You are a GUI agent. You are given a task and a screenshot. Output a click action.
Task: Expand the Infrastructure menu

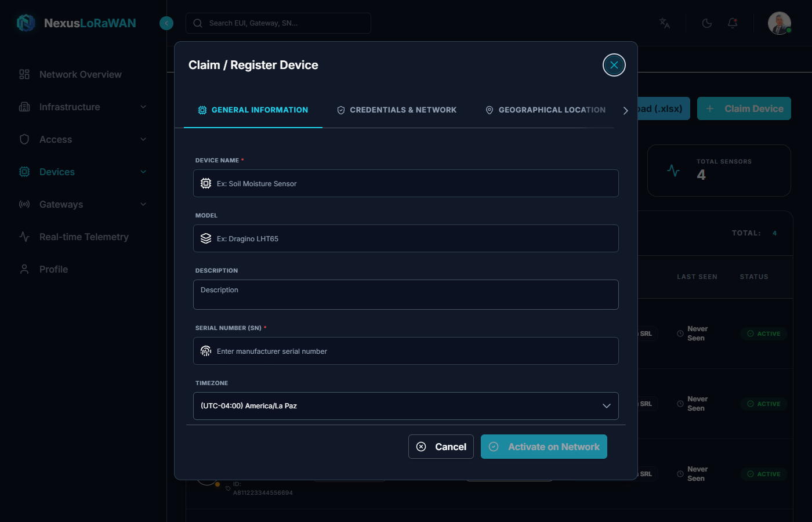pyautogui.click(x=83, y=107)
